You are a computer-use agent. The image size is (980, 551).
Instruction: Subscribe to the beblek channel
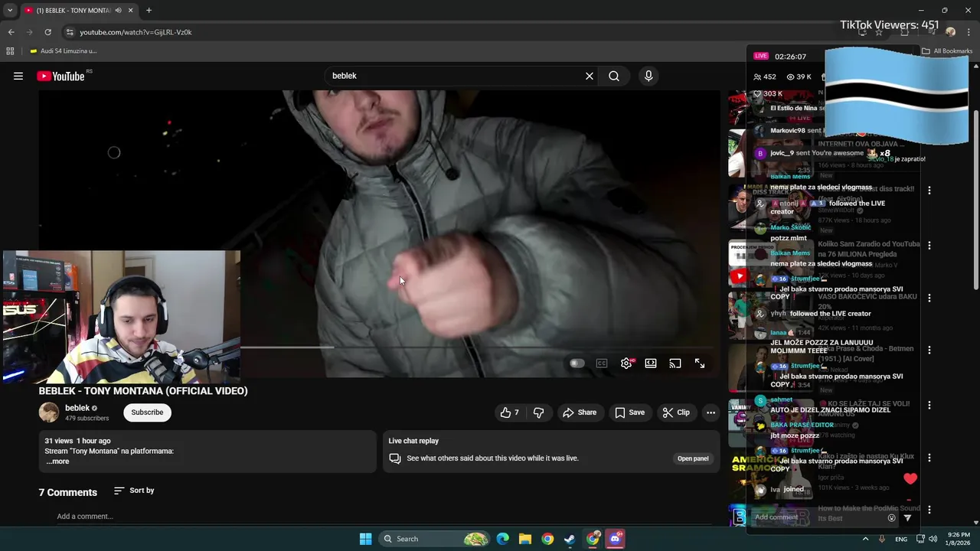coord(147,412)
